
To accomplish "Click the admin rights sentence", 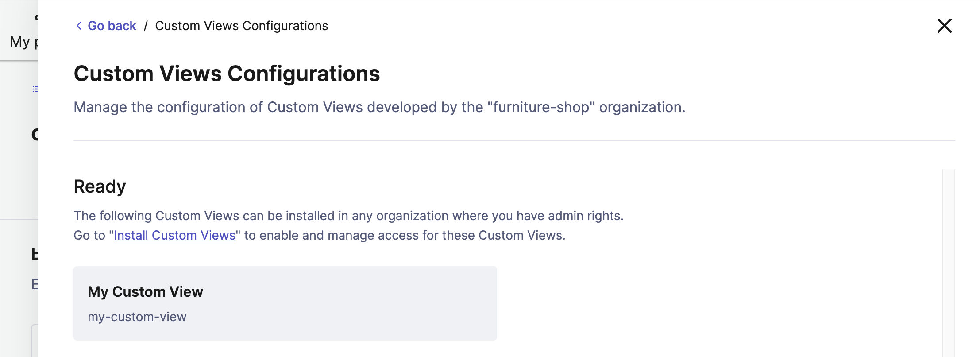I will point(348,216).
